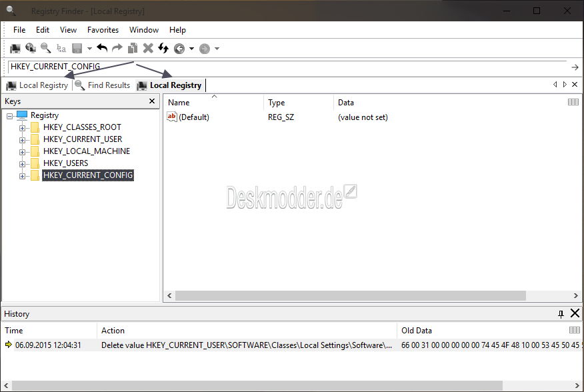Sort values by the Type column header
Viewport: 584px width, 392px height.
pos(298,103)
